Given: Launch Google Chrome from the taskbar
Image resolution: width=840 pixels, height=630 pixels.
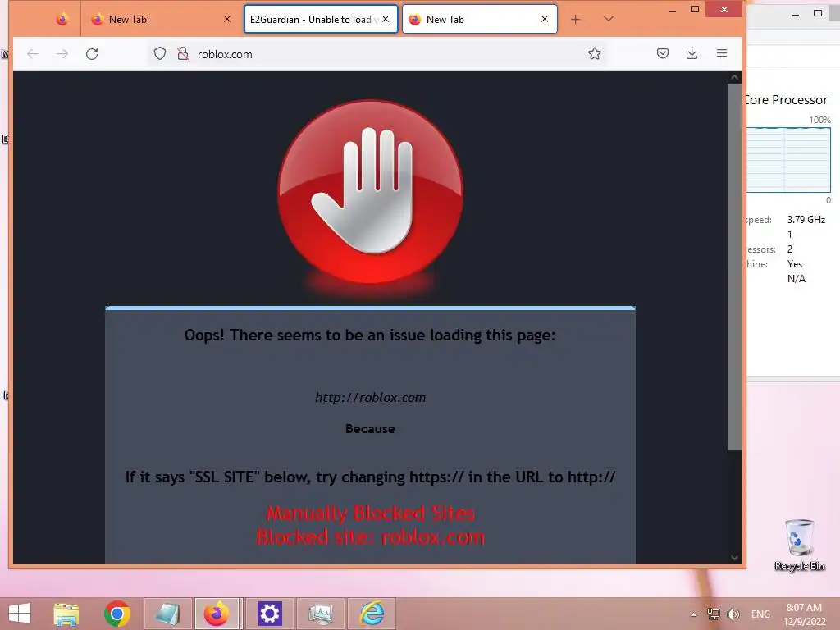Looking at the screenshot, I should pos(117,614).
